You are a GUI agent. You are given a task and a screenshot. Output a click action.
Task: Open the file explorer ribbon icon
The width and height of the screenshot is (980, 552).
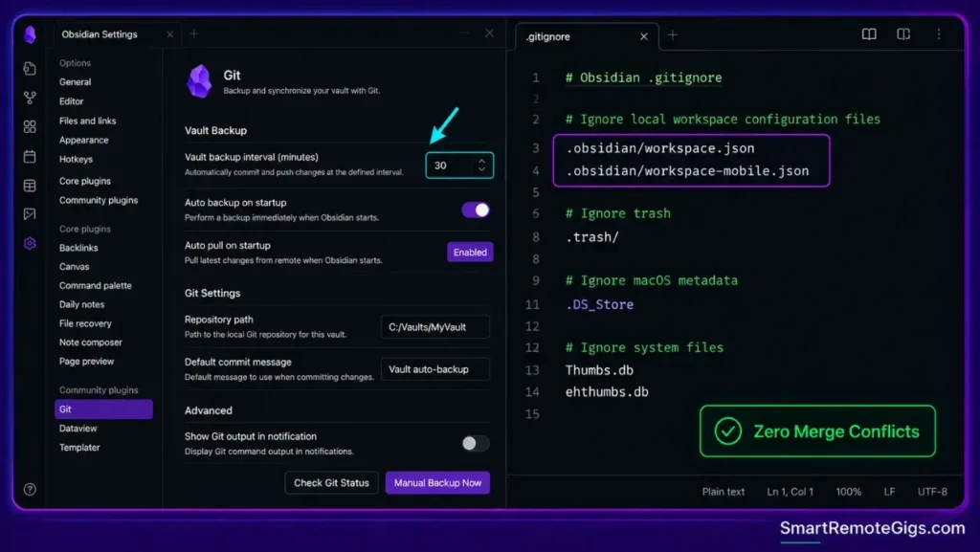click(x=30, y=69)
